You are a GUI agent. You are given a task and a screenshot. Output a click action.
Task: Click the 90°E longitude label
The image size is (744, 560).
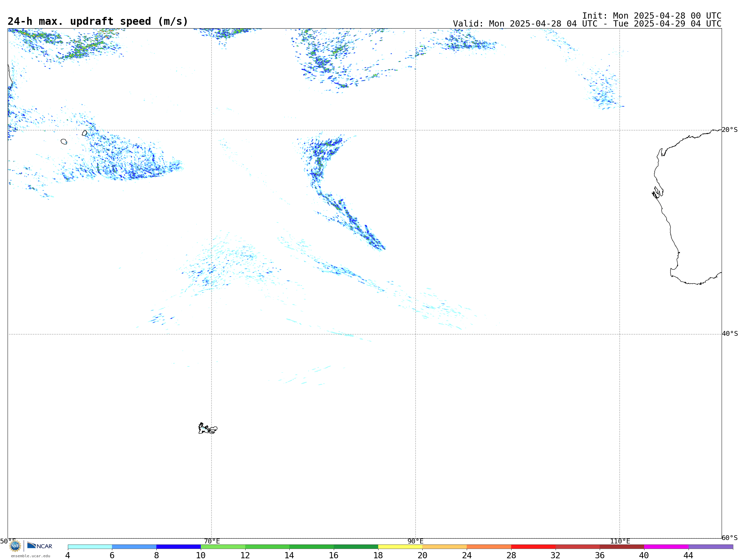pos(415,541)
